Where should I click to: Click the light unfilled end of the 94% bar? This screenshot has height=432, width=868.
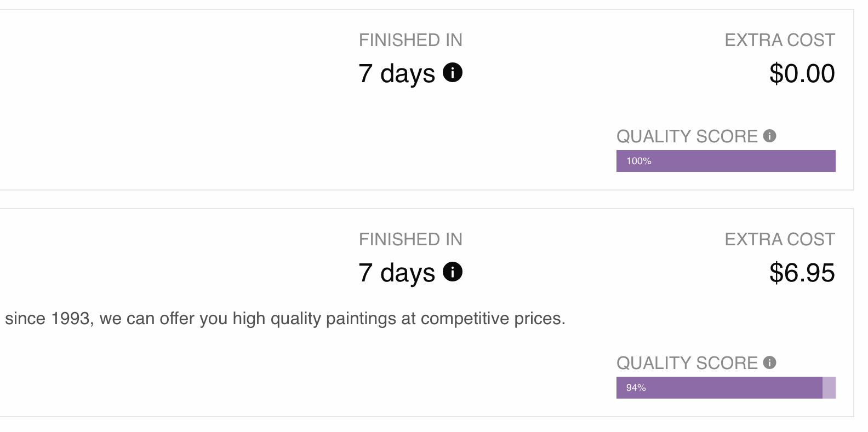click(829, 388)
